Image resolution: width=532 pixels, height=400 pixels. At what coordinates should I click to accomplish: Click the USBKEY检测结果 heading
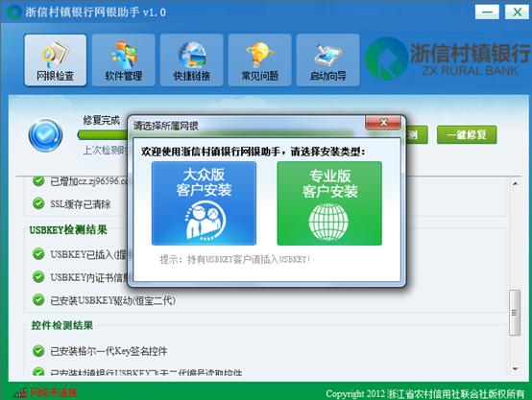pos(68,230)
